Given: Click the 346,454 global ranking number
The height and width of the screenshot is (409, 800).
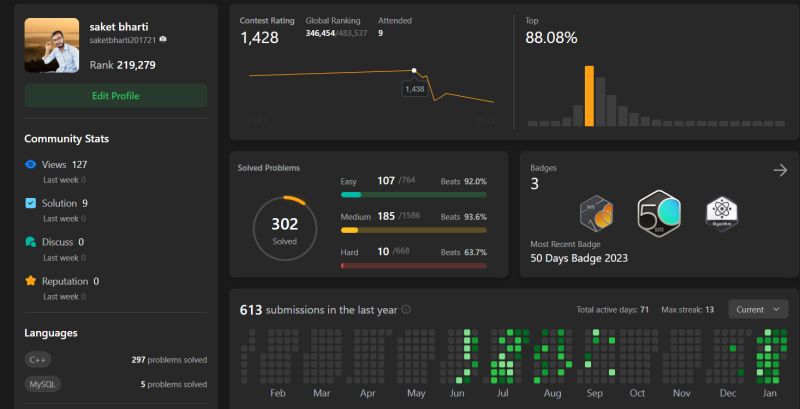Looking at the screenshot, I should pyautogui.click(x=320, y=33).
